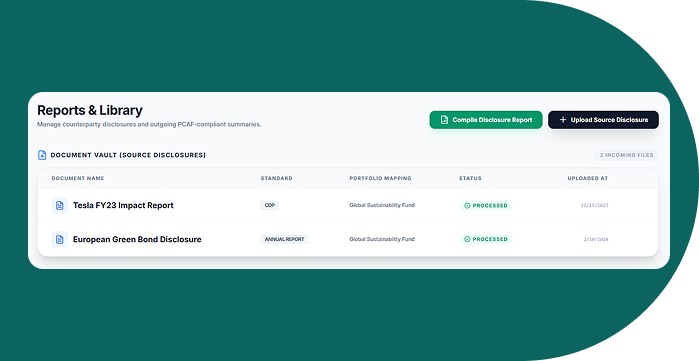Screen dimensions: 699x361
Task: Click Global Sustainability Fund in Tesla row
Action: (382, 205)
